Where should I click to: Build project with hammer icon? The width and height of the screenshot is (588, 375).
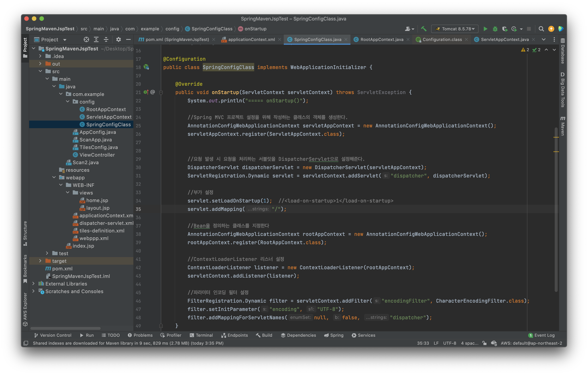[424, 29]
